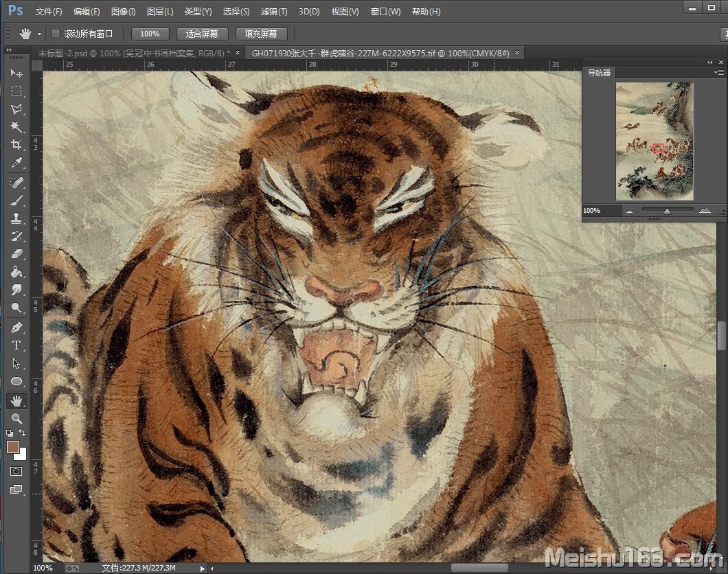Click the 文档:227.3M/227.3M status text
Viewport: 728px width, 574px height.
139,568
